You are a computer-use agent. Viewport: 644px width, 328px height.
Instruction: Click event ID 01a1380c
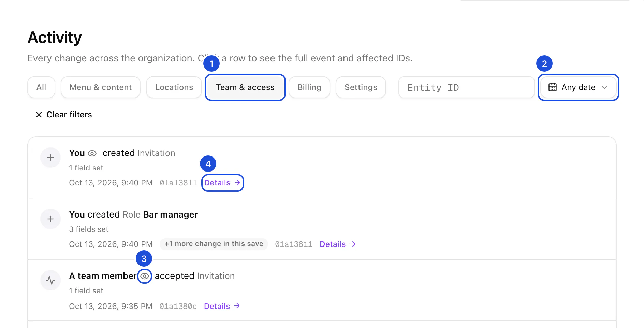click(x=178, y=307)
